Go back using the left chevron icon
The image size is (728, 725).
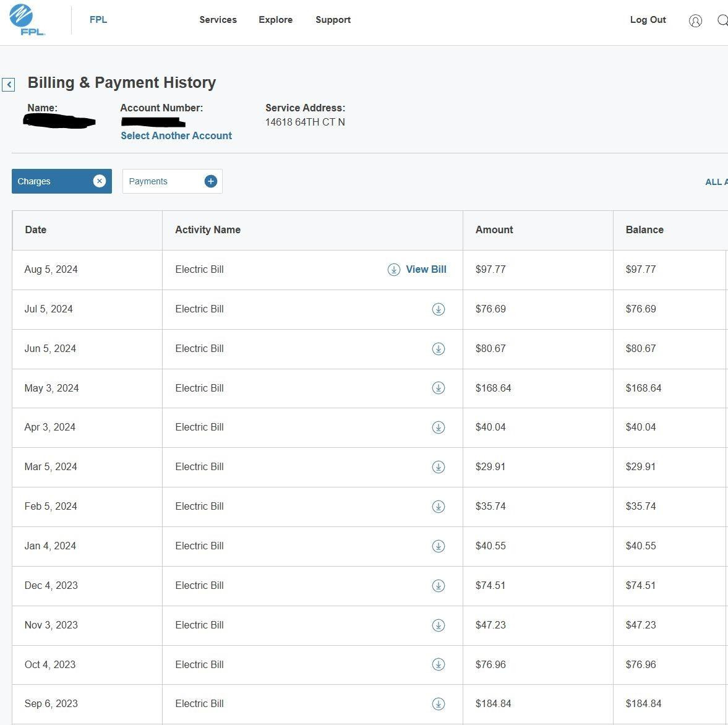point(9,85)
